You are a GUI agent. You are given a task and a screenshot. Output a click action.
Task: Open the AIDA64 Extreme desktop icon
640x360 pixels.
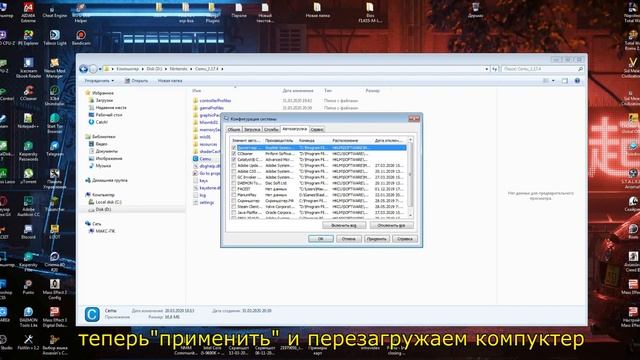[28, 12]
